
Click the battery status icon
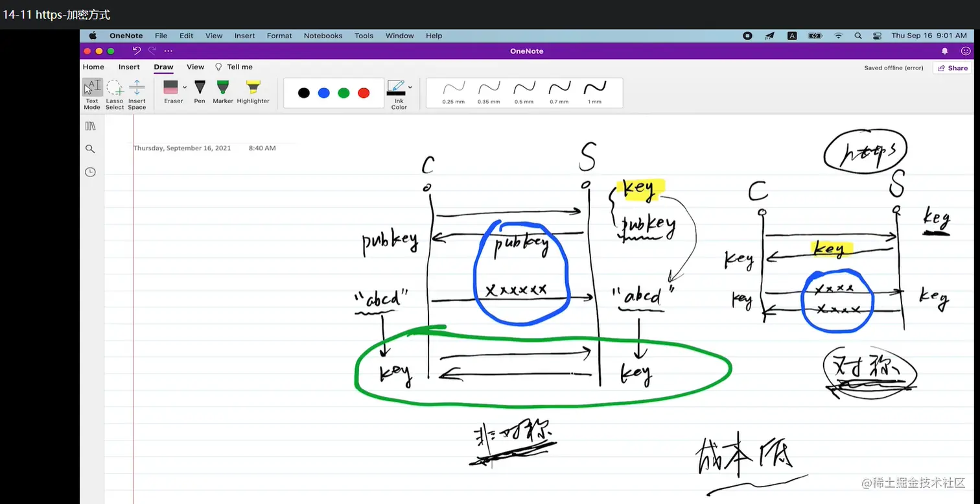[x=815, y=36]
